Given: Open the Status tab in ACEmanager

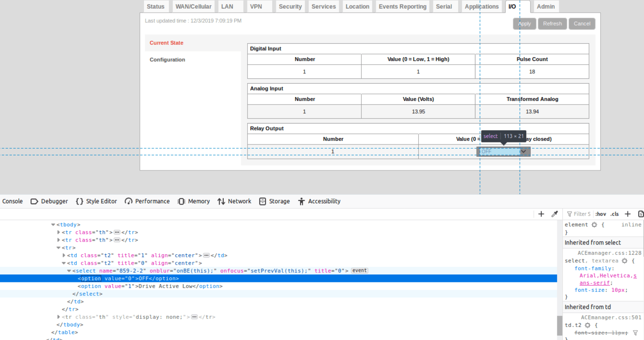Looking at the screenshot, I should pyautogui.click(x=155, y=6).
